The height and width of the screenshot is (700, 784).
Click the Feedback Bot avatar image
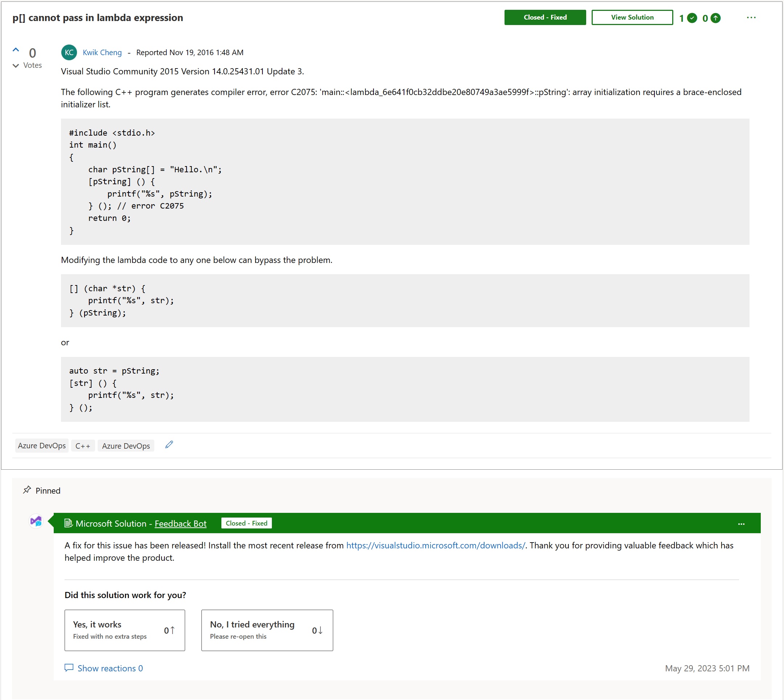[x=36, y=522]
